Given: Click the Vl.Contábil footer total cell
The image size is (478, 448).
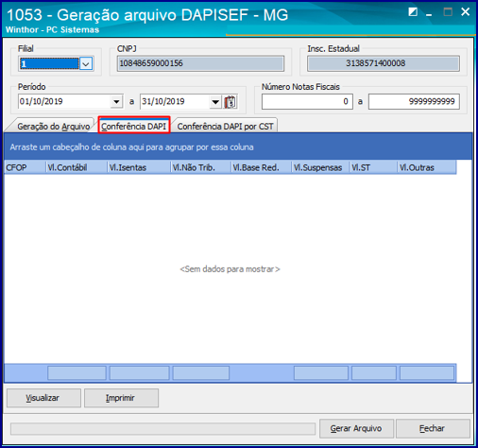Looking at the screenshot, I should 77,373.
